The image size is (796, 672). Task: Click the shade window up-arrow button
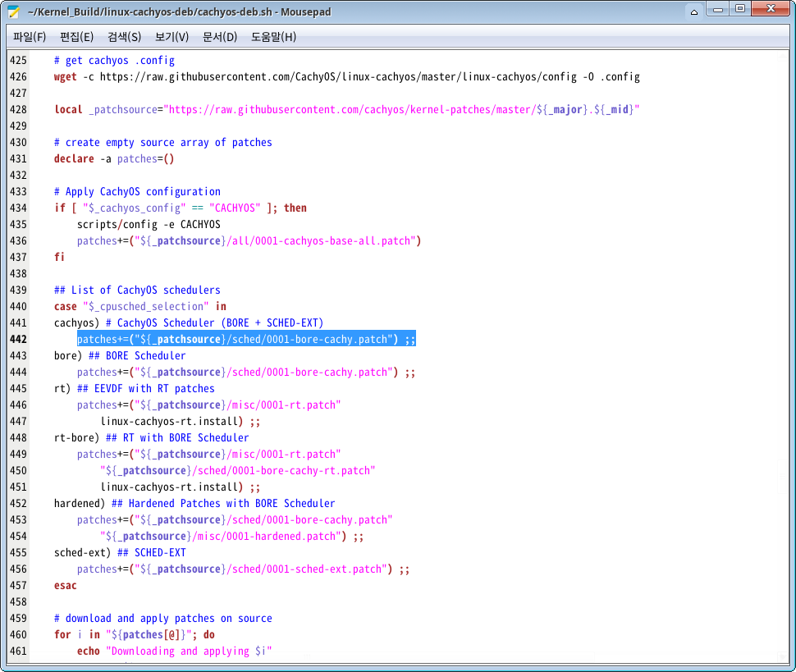point(694,11)
